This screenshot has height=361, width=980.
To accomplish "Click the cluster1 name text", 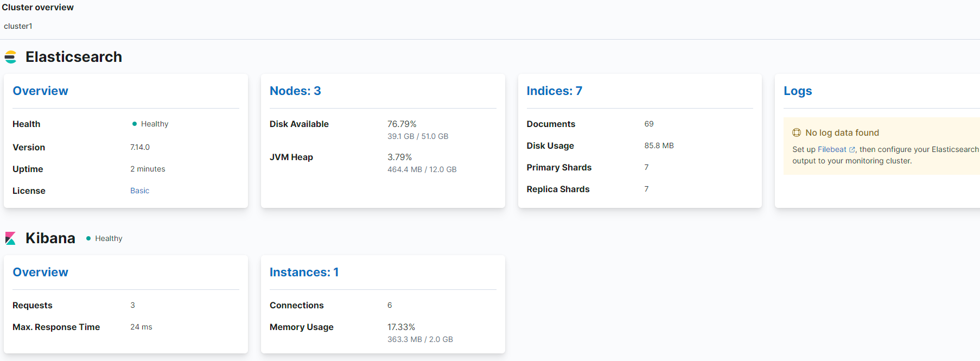I will 18,26.
